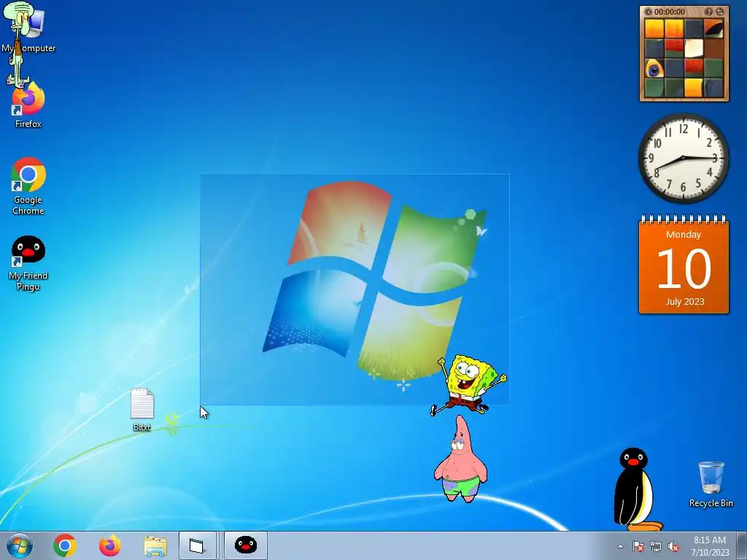Shuffle the picture puzzle tiles
The width and height of the screenshot is (747, 560).
click(720, 12)
